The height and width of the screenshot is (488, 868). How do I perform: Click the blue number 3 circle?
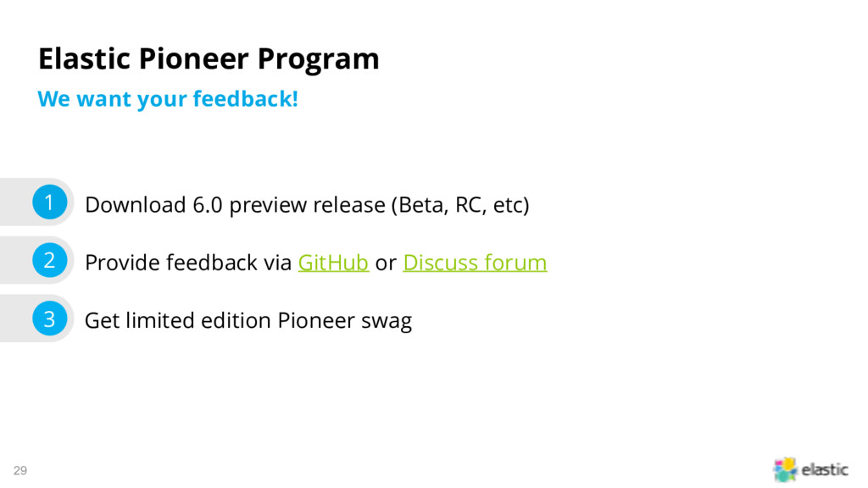point(50,319)
